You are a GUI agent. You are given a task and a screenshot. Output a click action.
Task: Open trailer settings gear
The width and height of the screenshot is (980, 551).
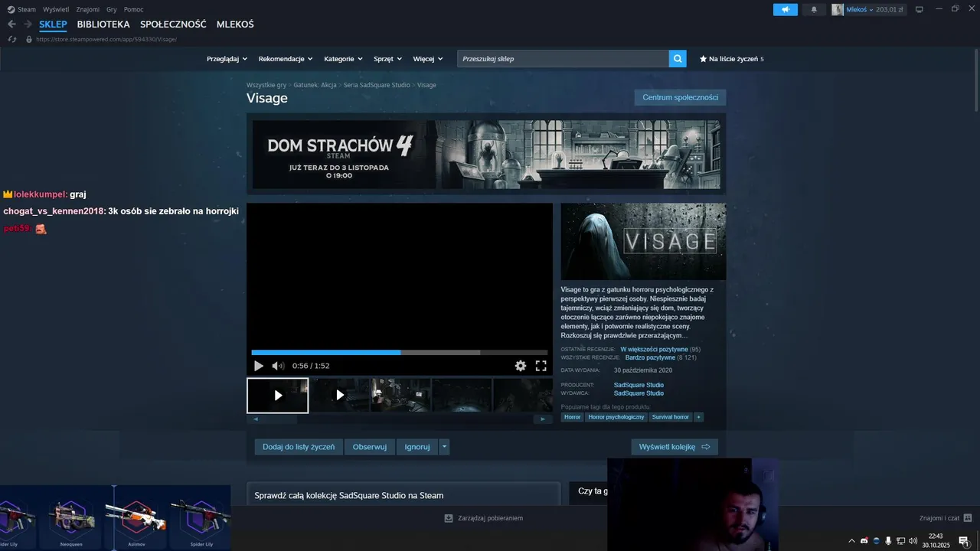(521, 366)
